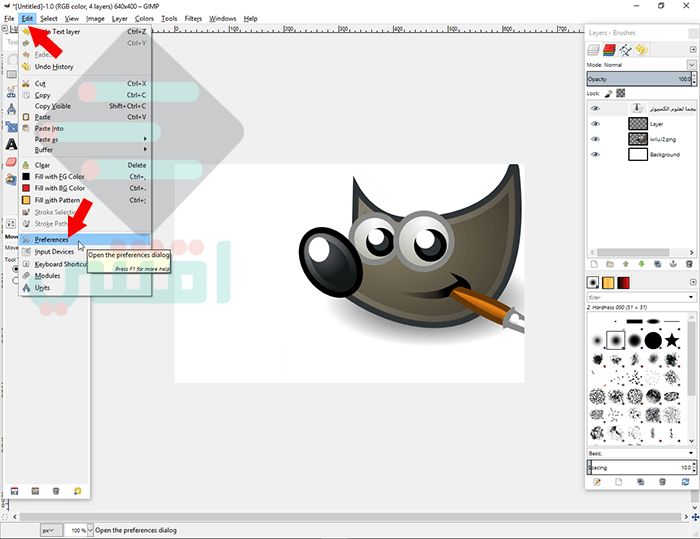Toggle lock pixels paintbrush icon

(x=608, y=93)
